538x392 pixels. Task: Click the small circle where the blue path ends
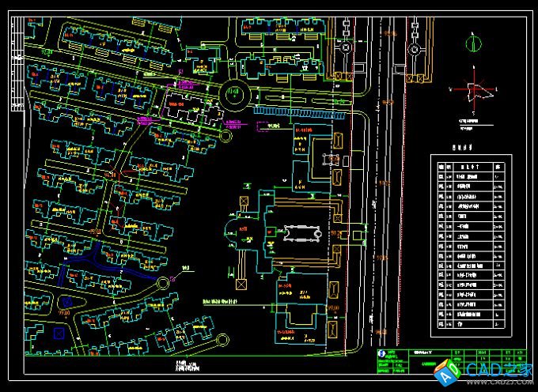click(x=164, y=281)
